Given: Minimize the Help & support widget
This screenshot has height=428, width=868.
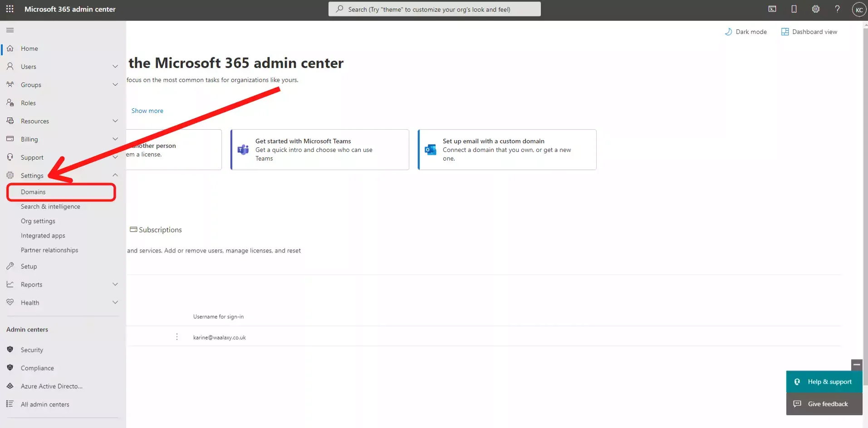Looking at the screenshot, I should pyautogui.click(x=857, y=365).
